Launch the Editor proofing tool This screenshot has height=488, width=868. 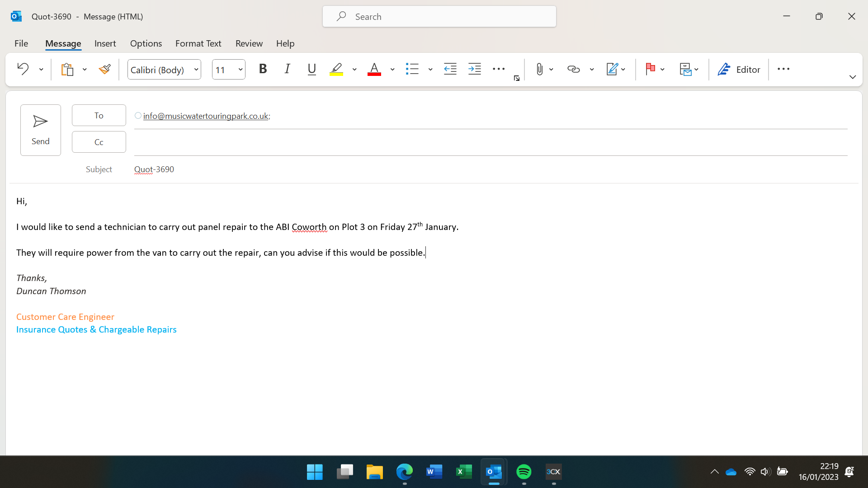(x=739, y=69)
